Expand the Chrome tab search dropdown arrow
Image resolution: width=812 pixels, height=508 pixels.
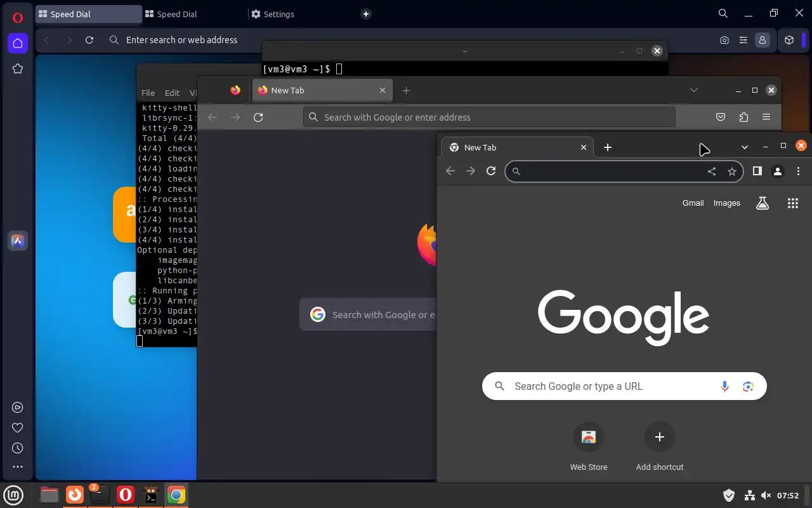[x=745, y=147]
